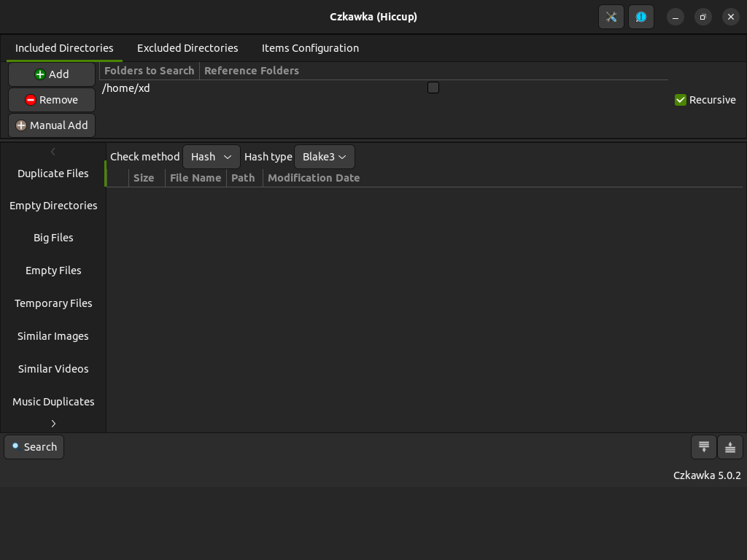This screenshot has height=560, width=747.
Task: Click the sidebar scroll-up chevron
Action: [53, 152]
